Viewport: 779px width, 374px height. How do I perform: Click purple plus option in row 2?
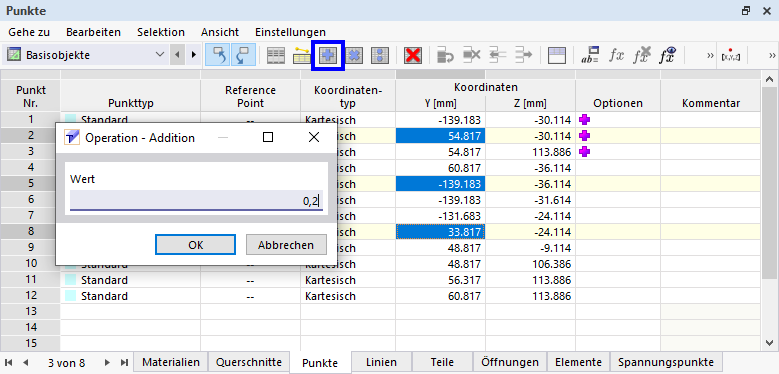[585, 136]
